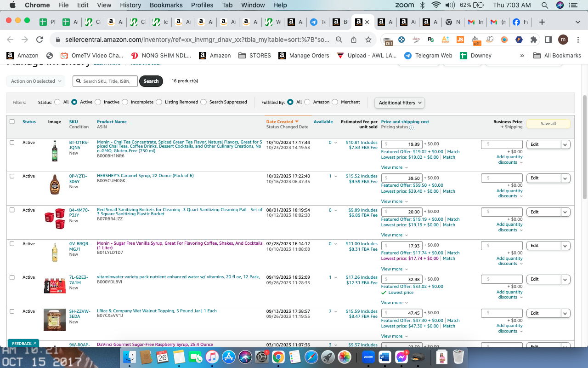The width and height of the screenshot is (588, 368).
Task: Click business price field for Monin Chai Tea
Action: (x=502, y=144)
